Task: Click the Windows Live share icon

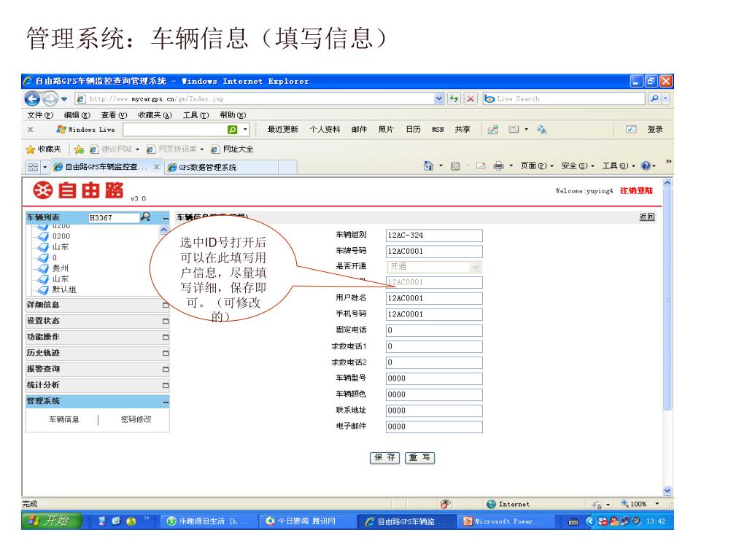Action: coord(492,130)
